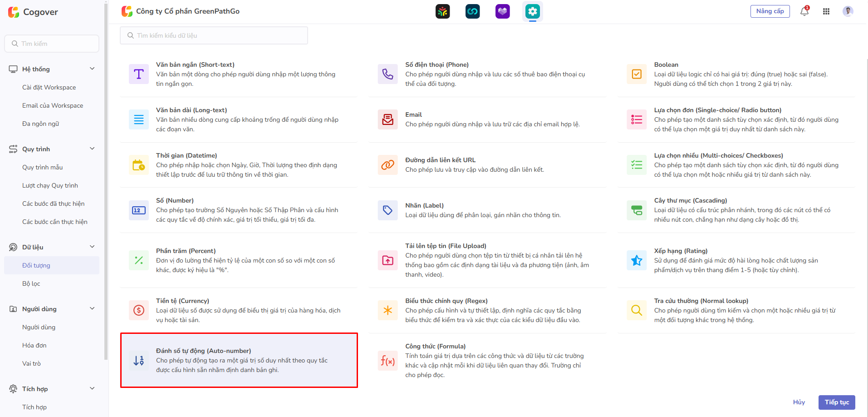Open the user profile avatar
868x417 pixels.
(848, 11)
